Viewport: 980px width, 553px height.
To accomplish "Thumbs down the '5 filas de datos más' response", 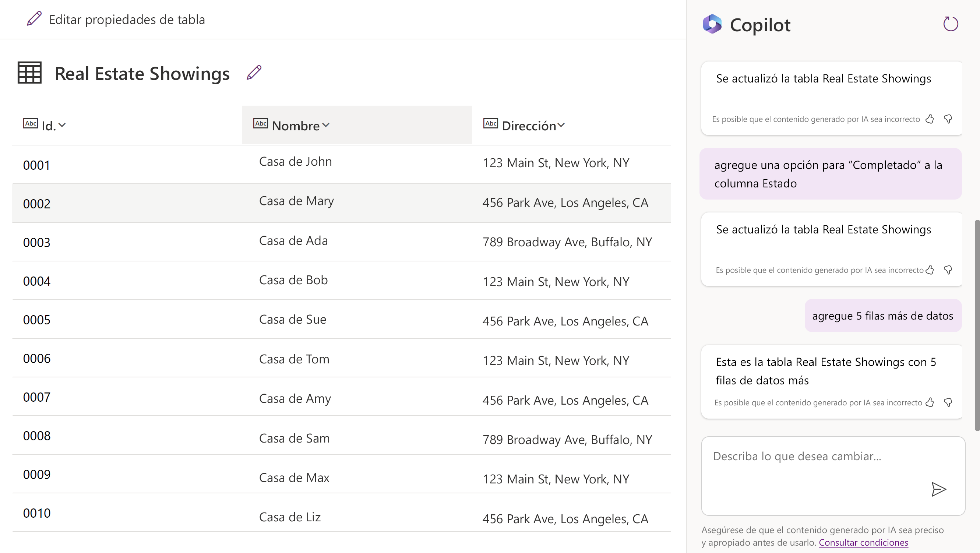I will 948,402.
